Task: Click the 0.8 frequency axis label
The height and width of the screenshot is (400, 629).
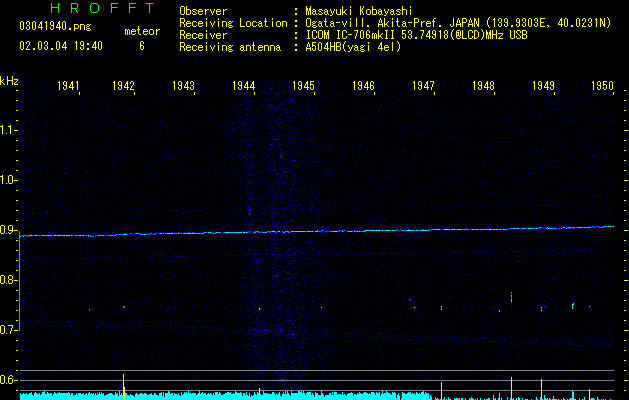Action: 8,280
